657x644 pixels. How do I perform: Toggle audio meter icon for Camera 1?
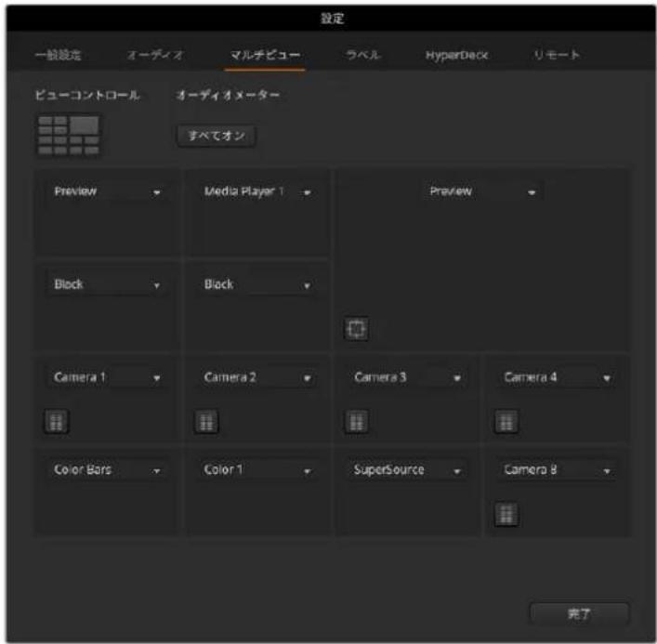(57, 422)
